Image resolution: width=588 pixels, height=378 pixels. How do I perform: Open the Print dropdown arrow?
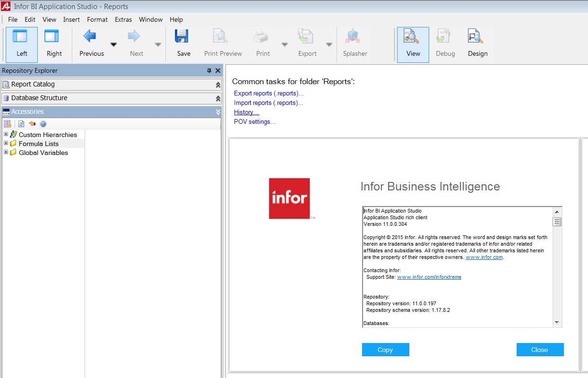pos(285,44)
